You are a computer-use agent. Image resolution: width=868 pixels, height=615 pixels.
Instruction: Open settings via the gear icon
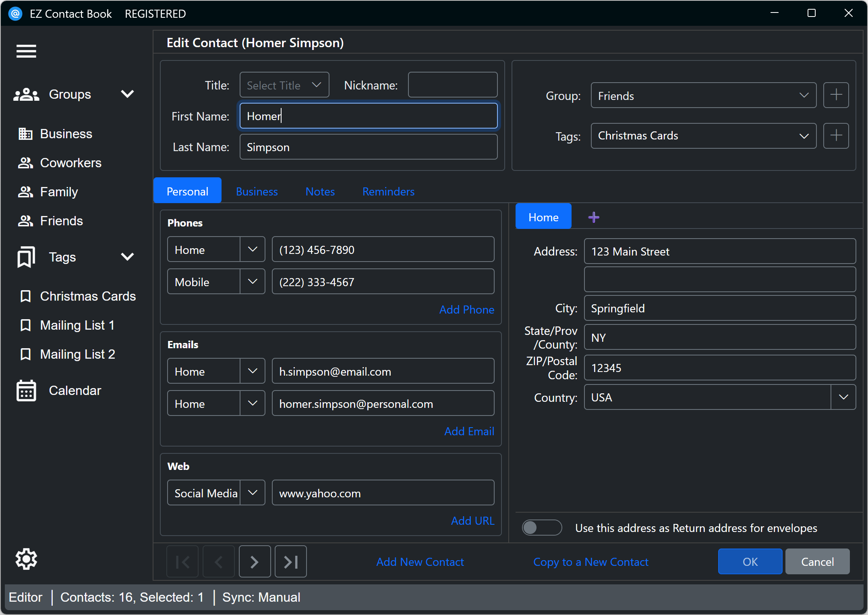click(26, 559)
